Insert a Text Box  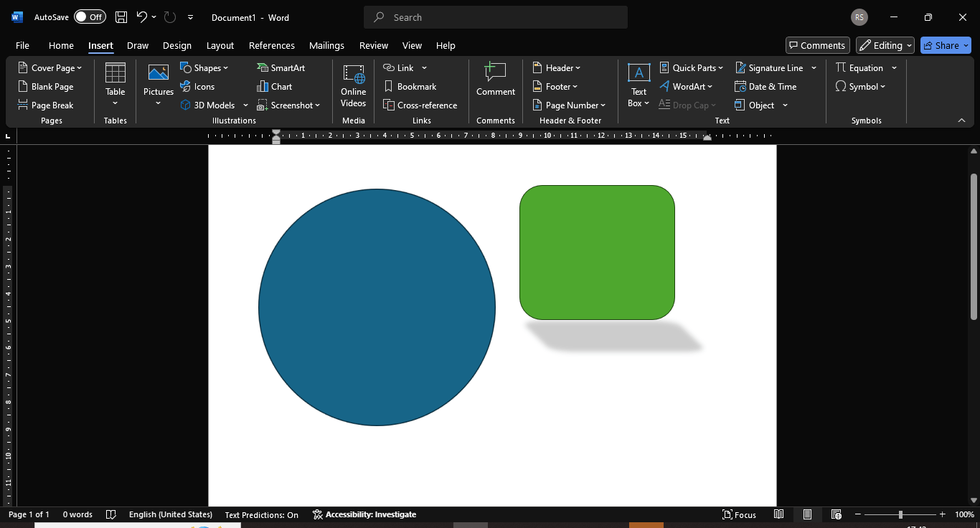639,85
